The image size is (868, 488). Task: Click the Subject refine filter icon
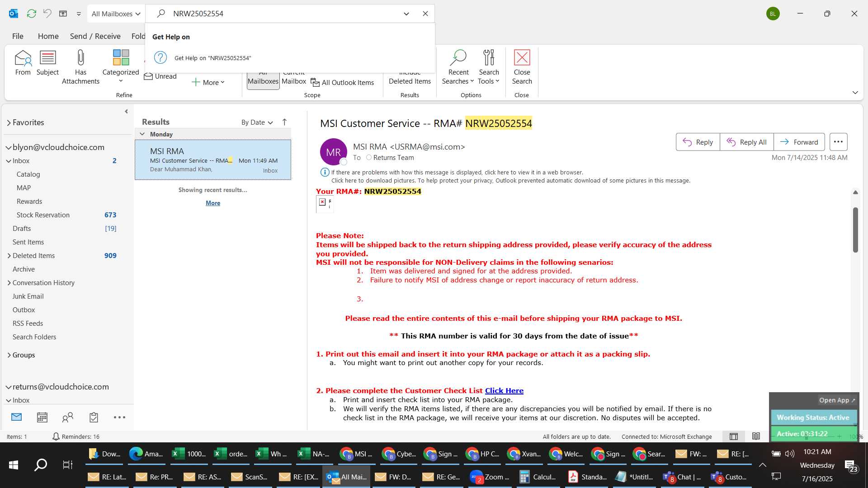tap(47, 63)
